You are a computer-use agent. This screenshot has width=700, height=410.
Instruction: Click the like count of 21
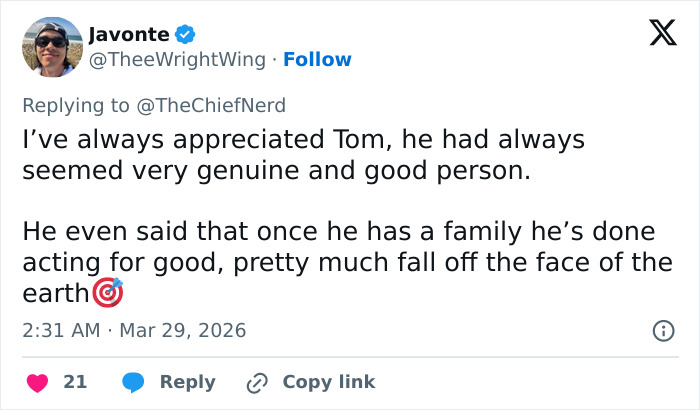pos(75,382)
